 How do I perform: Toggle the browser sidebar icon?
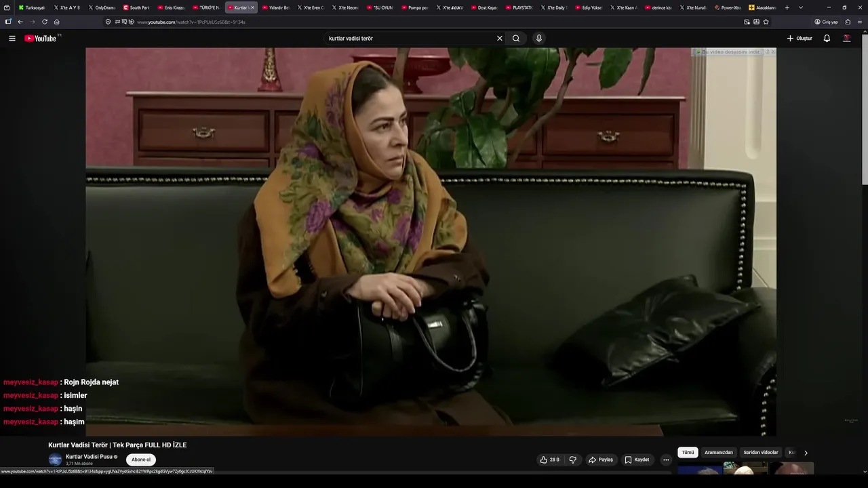pos(8,22)
